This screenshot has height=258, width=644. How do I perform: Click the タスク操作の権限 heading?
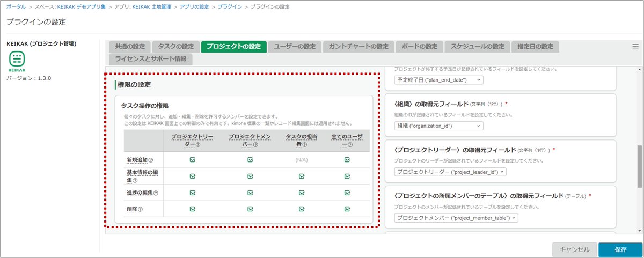[x=145, y=106]
